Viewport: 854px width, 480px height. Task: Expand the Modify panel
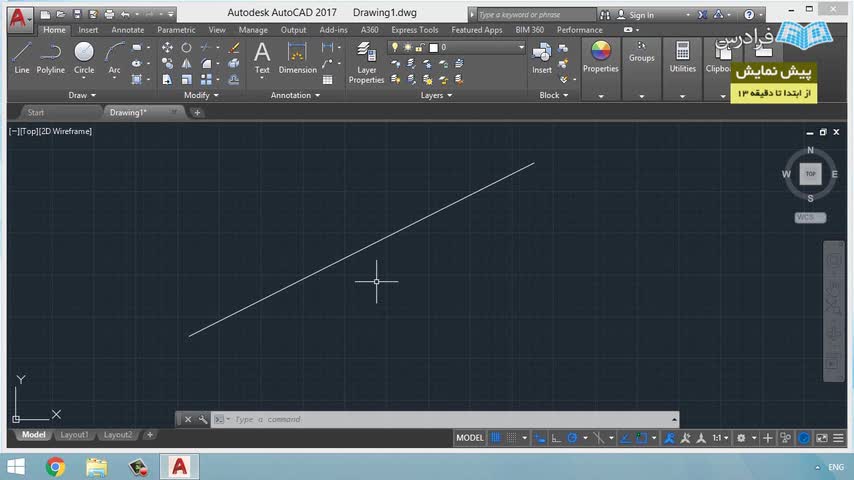coord(202,95)
